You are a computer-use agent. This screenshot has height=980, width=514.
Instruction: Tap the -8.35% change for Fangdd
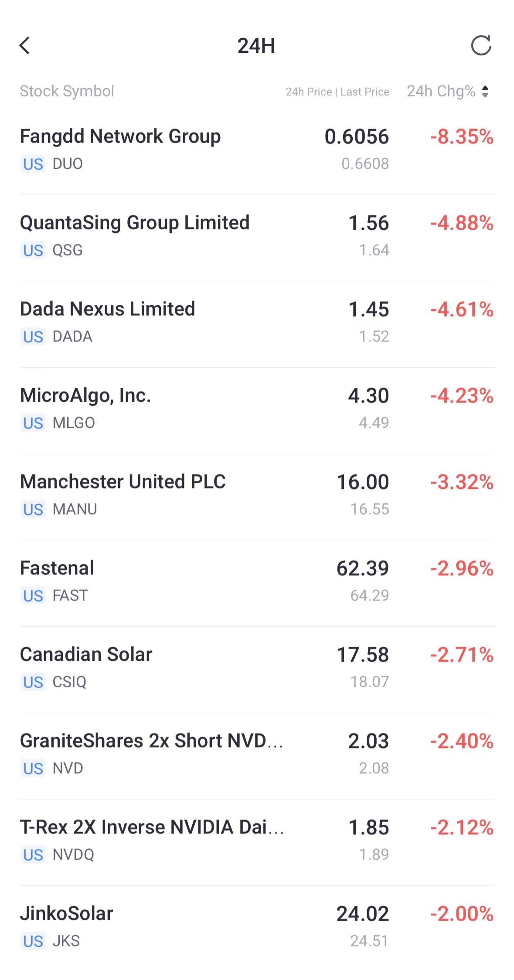(x=462, y=137)
